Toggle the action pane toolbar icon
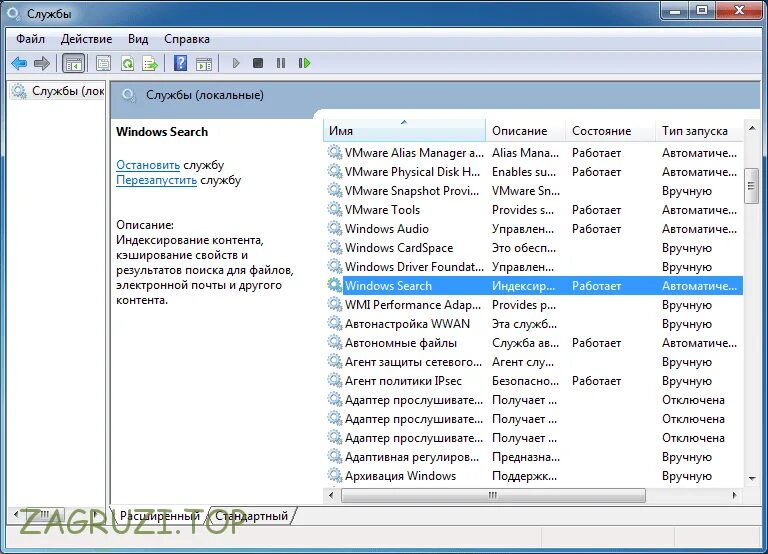This screenshot has width=768, height=554. (204, 63)
